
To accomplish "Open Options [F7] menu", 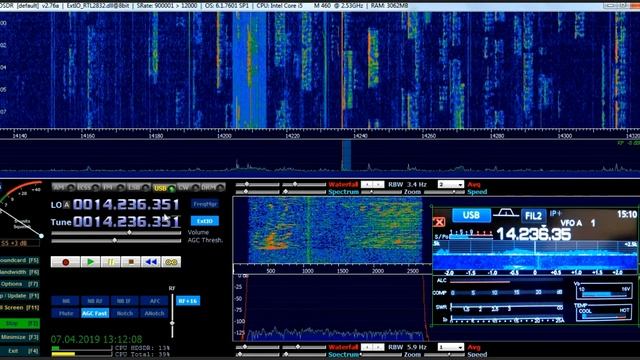I will point(20,284).
